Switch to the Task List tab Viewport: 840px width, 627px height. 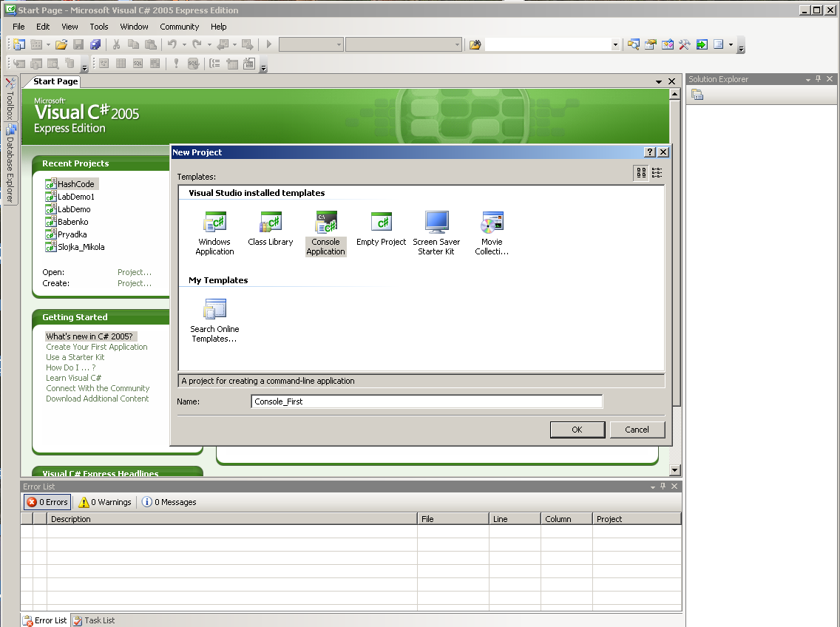click(94, 620)
